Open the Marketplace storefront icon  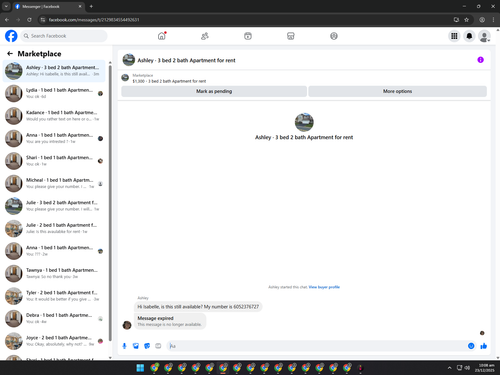[x=291, y=36]
